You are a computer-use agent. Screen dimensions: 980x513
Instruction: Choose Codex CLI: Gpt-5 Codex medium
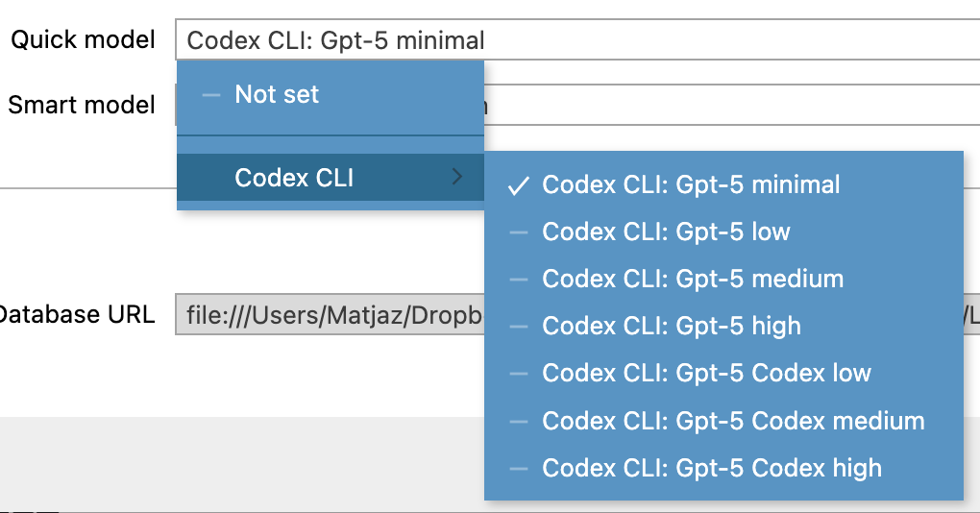coord(733,421)
